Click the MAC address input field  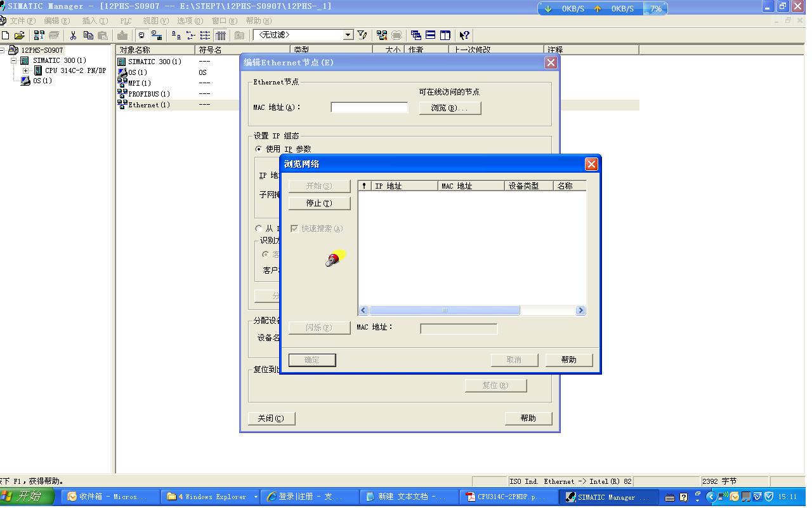pos(369,107)
